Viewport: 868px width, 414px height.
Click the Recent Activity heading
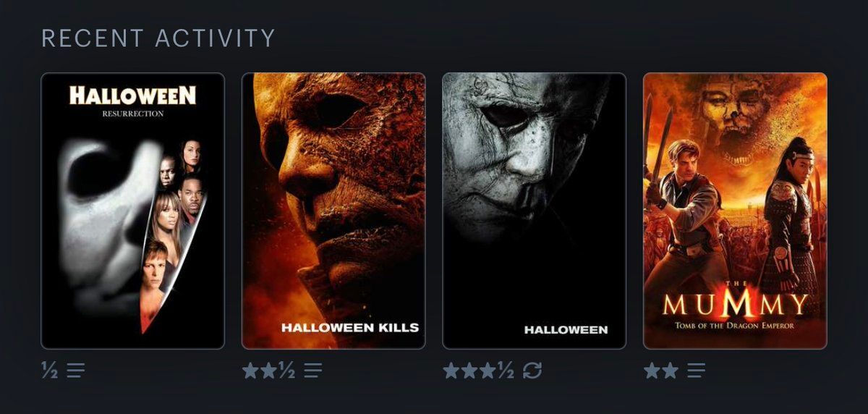(158, 38)
